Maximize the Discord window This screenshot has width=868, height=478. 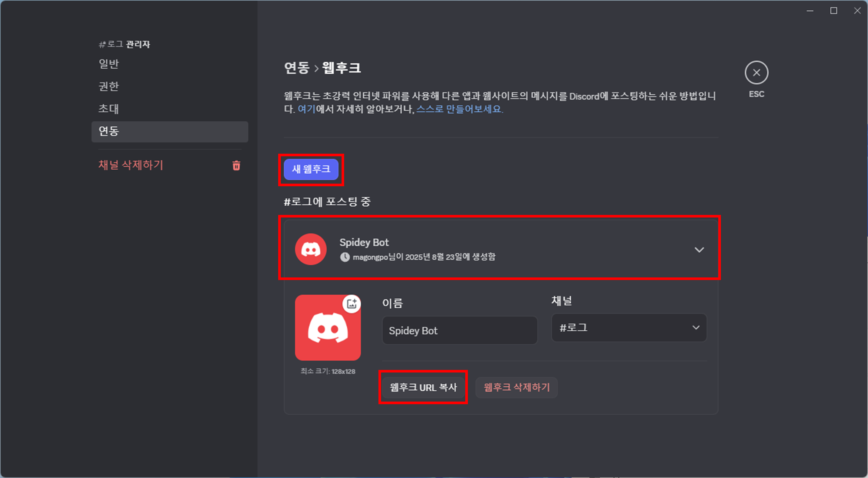tap(834, 11)
